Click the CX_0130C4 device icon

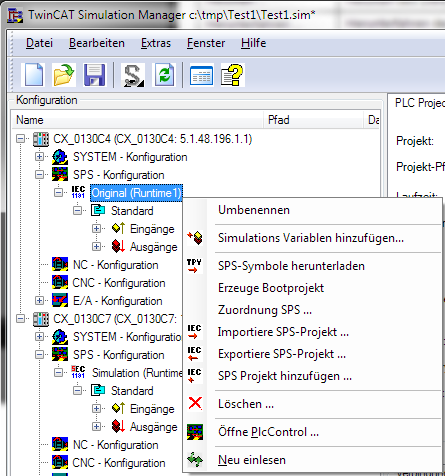coord(41,139)
